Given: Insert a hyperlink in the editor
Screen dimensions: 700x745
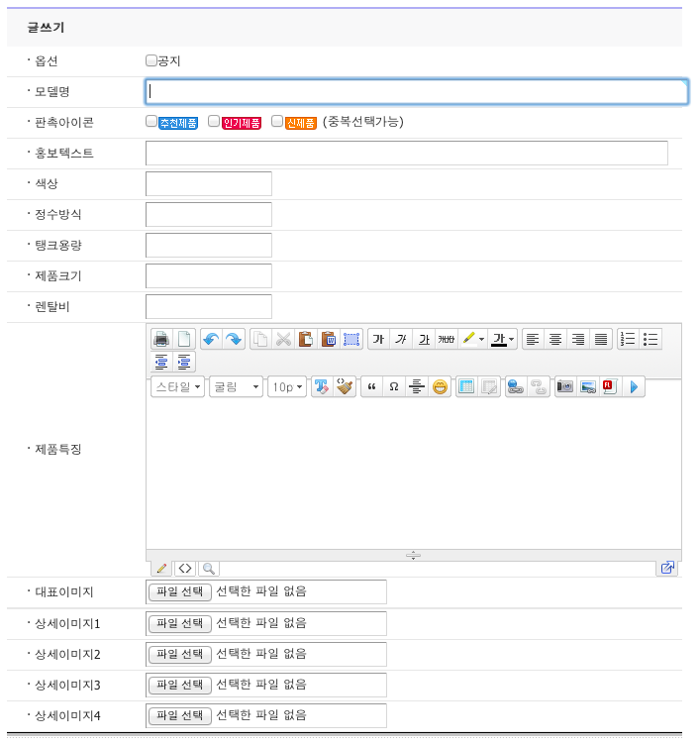Looking at the screenshot, I should (x=514, y=387).
